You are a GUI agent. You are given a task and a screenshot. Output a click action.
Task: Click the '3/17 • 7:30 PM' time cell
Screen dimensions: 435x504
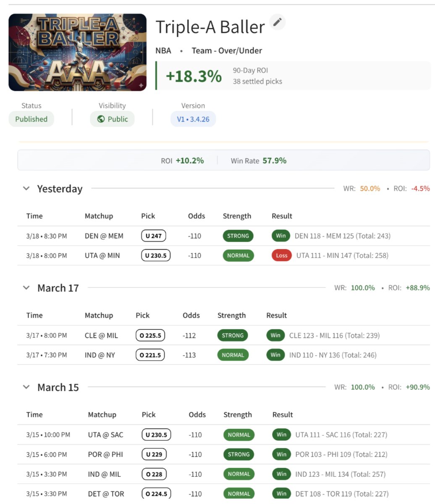[47, 355]
